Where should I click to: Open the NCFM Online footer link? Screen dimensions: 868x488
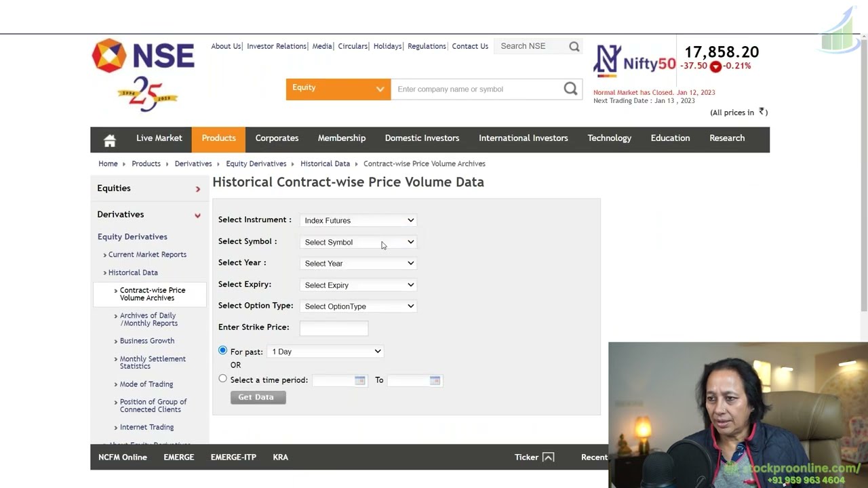pyautogui.click(x=123, y=457)
